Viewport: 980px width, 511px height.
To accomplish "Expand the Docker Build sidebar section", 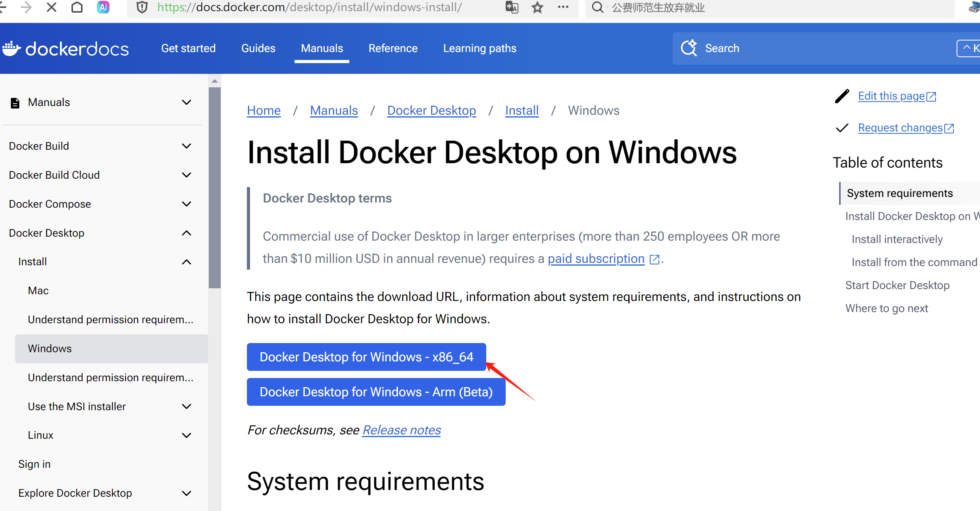I will [x=186, y=146].
